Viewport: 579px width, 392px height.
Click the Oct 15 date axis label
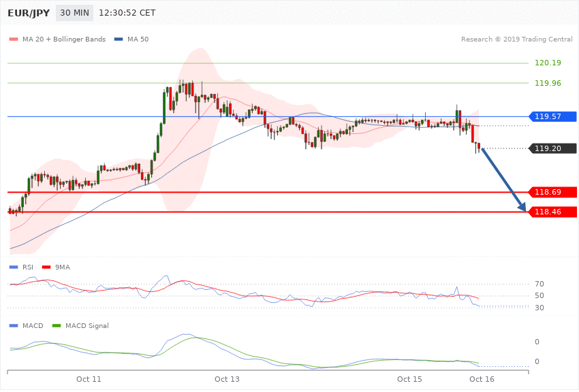pos(409,379)
